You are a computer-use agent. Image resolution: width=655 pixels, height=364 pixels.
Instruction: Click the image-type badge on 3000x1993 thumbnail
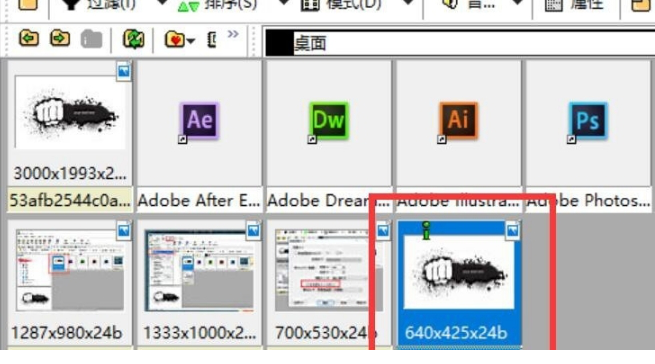(124, 71)
